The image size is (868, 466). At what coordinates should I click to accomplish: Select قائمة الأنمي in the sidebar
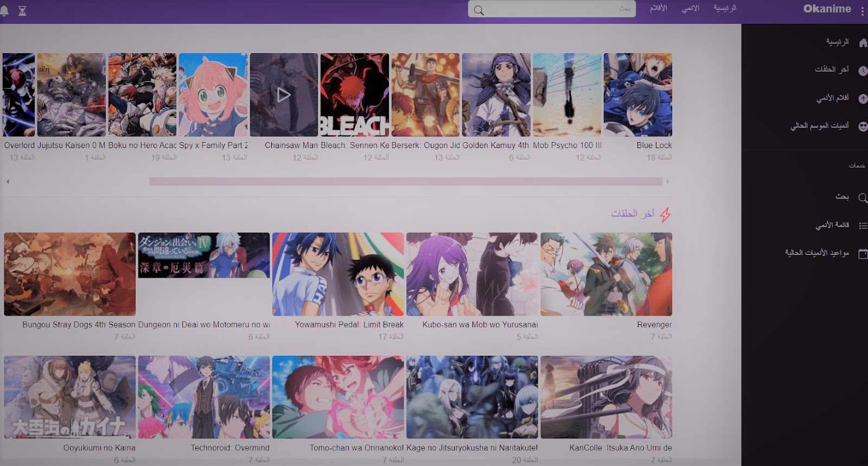(x=832, y=225)
